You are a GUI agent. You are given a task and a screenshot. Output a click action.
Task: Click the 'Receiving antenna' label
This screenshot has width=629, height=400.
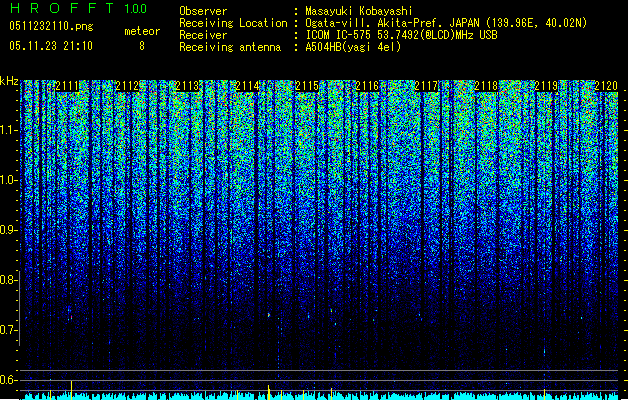tap(230, 47)
